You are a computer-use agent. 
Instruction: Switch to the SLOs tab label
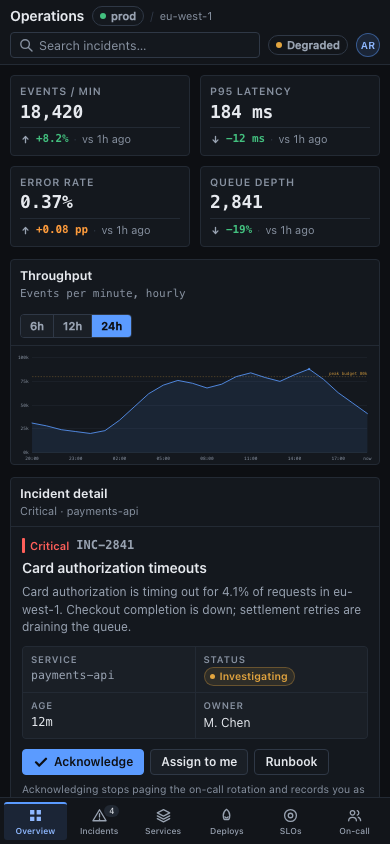point(290,831)
